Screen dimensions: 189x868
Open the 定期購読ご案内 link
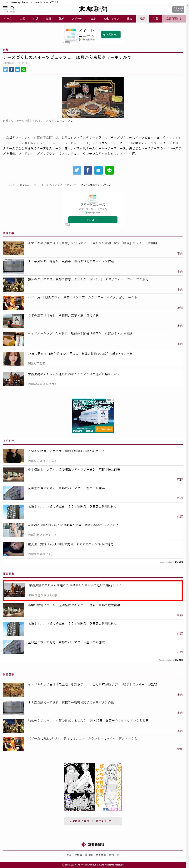click(80, 821)
